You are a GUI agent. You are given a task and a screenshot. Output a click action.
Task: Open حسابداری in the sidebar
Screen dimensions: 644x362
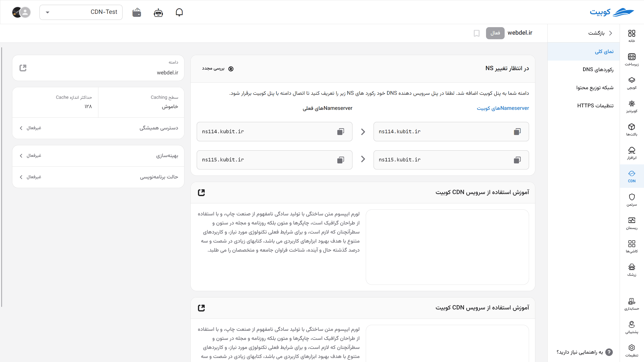coord(632,304)
